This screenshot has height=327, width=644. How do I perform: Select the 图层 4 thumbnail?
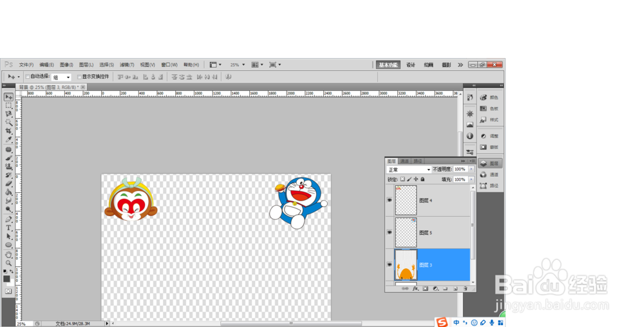(x=406, y=201)
